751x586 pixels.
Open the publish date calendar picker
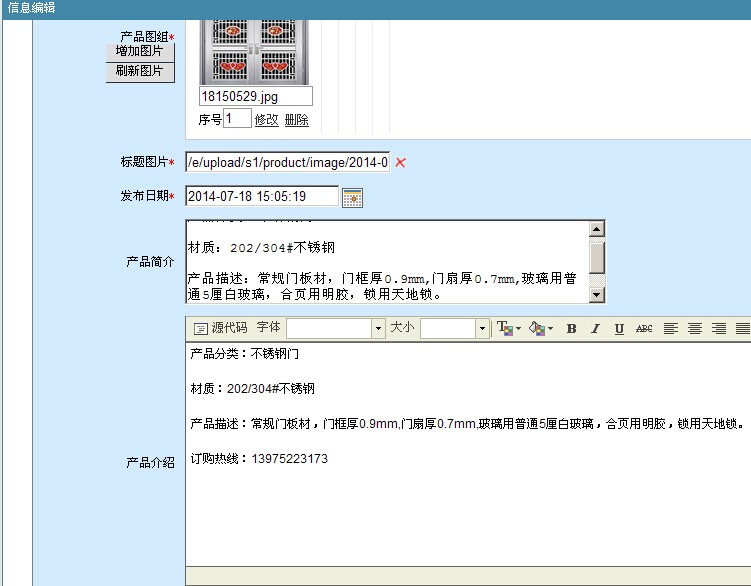[x=352, y=197]
